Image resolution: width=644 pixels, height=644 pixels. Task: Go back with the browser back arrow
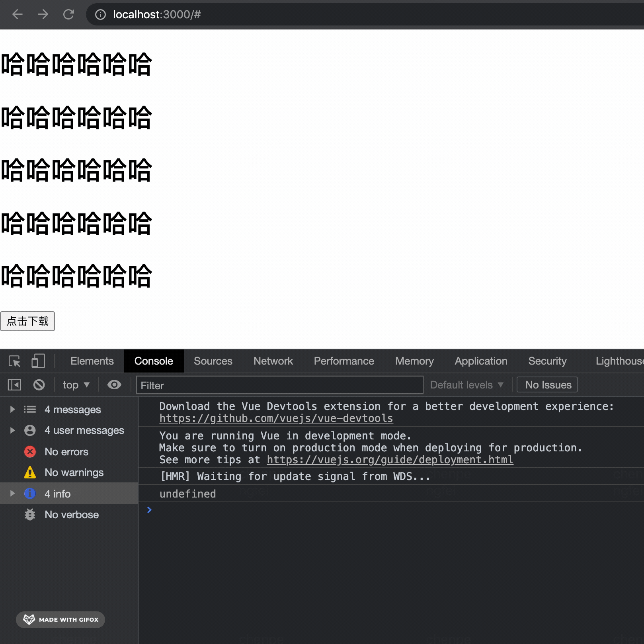point(18,15)
